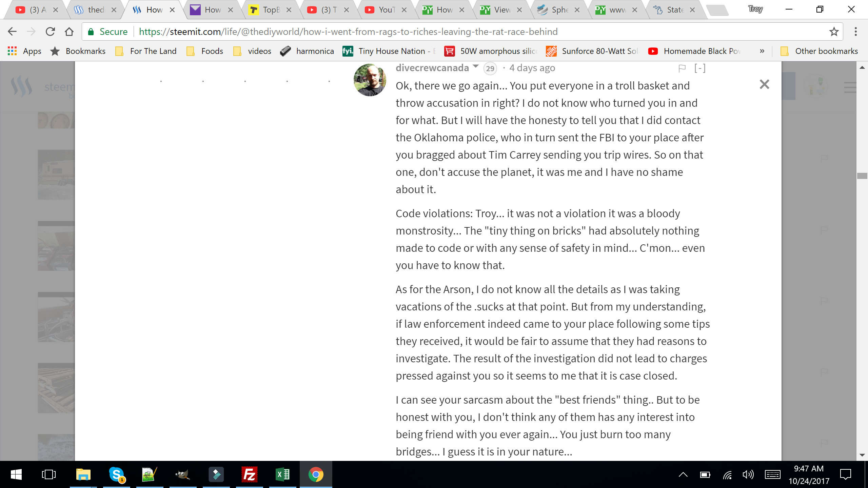The image size is (868, 488).
Task: Open volume control in system tray
Action: (748, 474)
